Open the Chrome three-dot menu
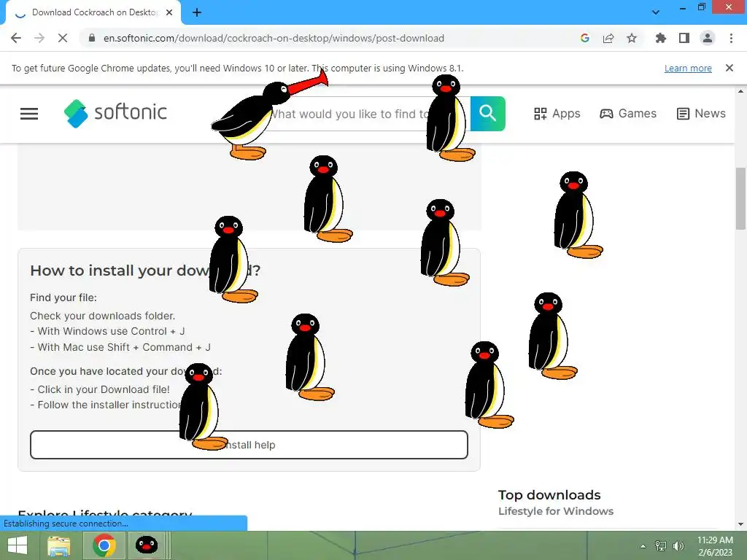This screenshot has width=747, height=560. click(731, 38)
